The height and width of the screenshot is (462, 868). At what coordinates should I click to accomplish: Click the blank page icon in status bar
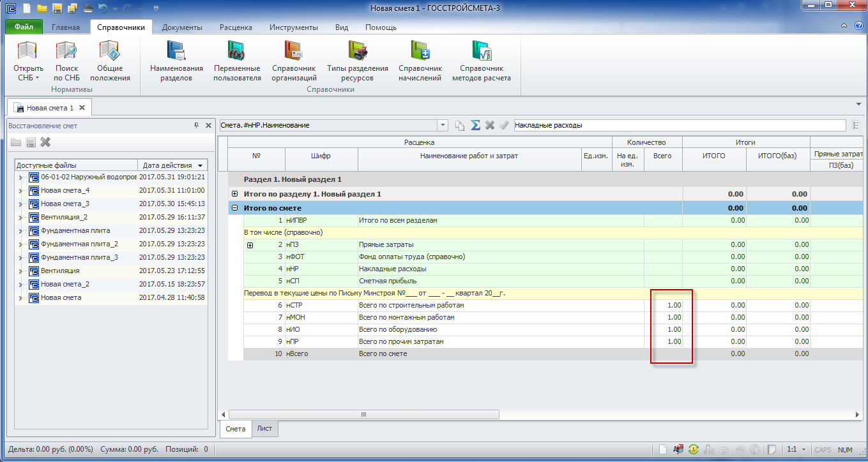click(664, 449)
